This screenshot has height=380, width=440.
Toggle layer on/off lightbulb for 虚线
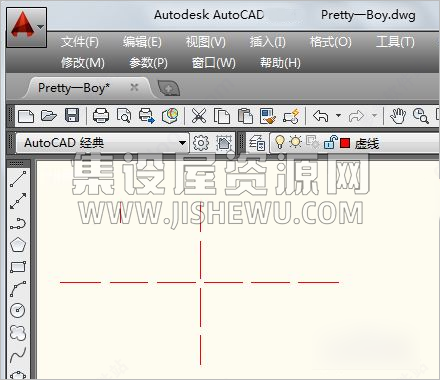pos(280,143)
